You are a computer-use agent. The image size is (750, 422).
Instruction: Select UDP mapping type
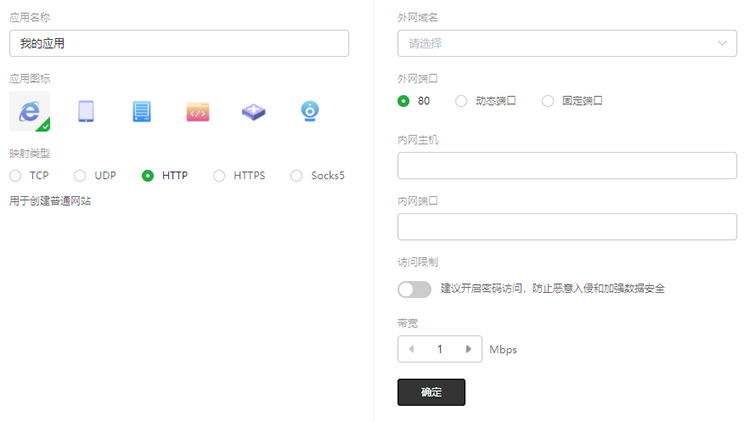tap(80, 176)
